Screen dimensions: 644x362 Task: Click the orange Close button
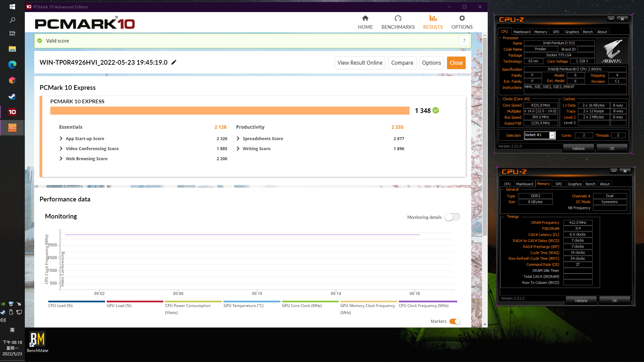point(456,63)
